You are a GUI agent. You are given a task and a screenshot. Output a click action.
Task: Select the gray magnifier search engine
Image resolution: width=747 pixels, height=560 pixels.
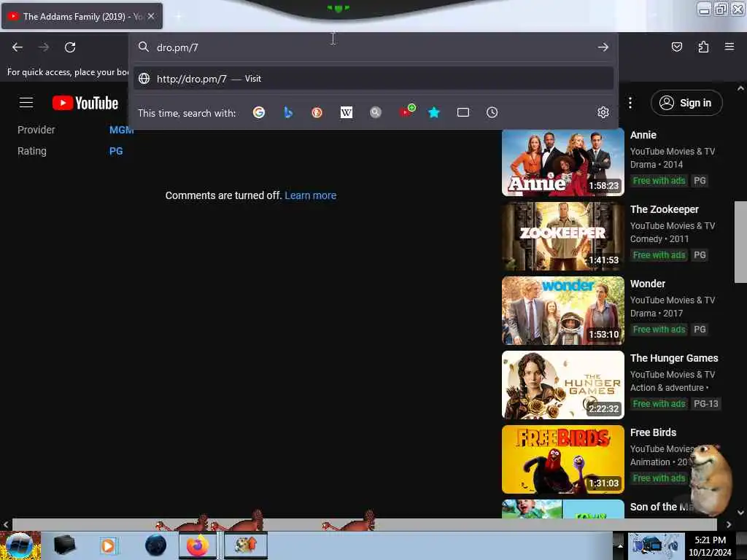click(376, 112)
